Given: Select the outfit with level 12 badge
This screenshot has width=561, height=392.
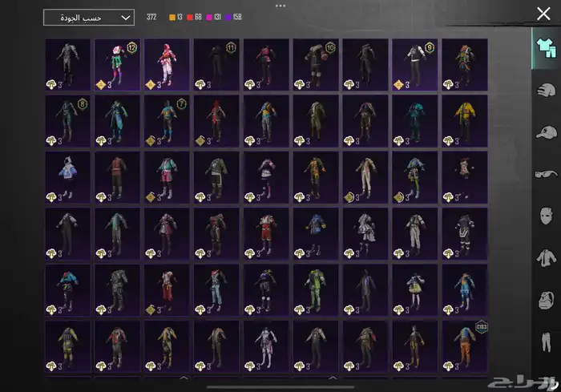Looking at the screenshot, I should coord(117,65).
